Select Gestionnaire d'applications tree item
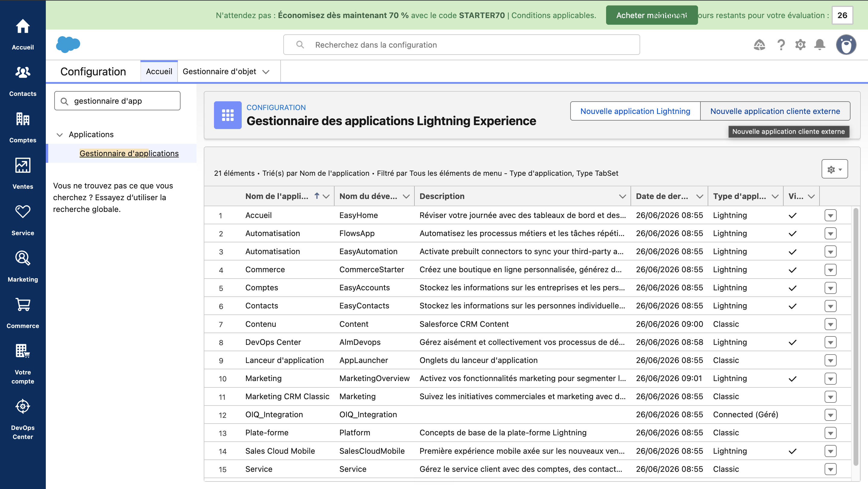This screenshot has height=489, width=868. (x=129, y=153)
